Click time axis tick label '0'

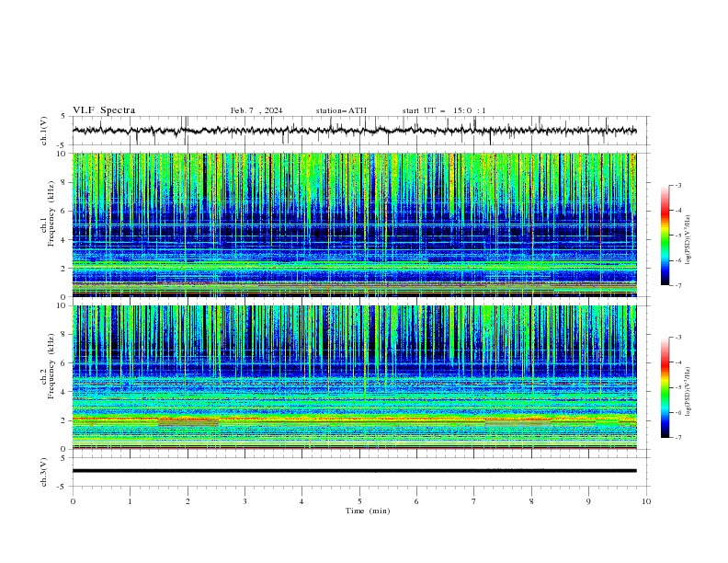[x=73, y=501]
